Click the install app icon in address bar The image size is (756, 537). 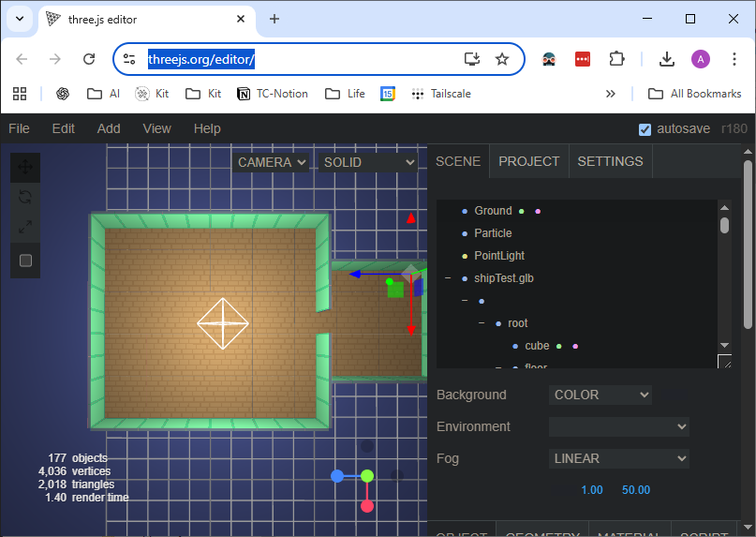coord(472,59)
